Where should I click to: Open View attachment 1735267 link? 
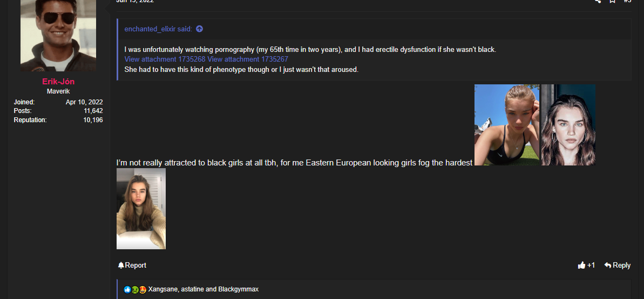(248, 59)
